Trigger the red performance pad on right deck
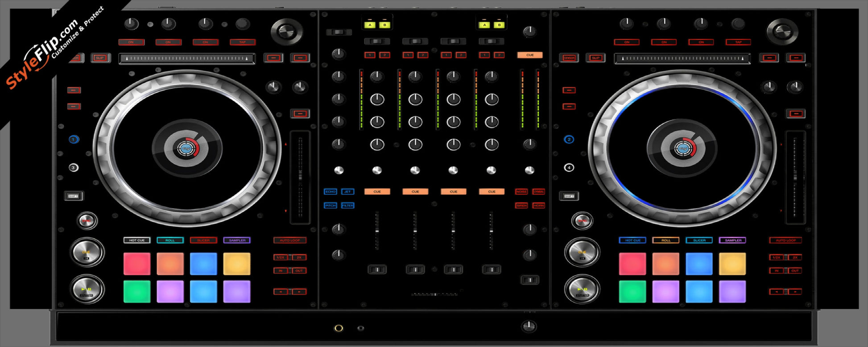This screenshot has height=347, width=868. click(x=632, y=264)
